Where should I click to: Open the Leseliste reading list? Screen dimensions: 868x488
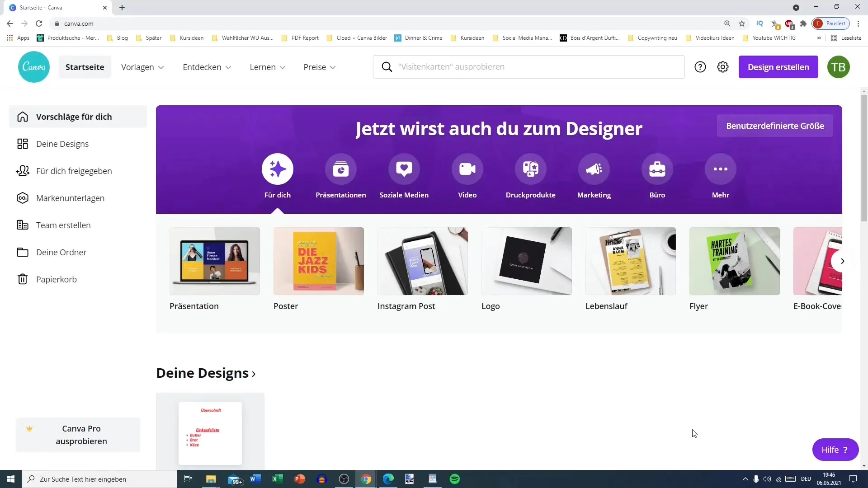coord(846,38)
